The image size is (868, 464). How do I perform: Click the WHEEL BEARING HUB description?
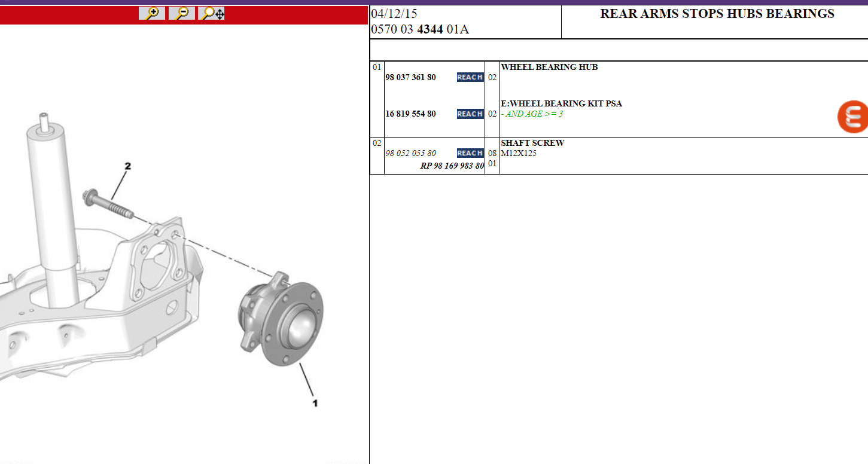point(549,67)
